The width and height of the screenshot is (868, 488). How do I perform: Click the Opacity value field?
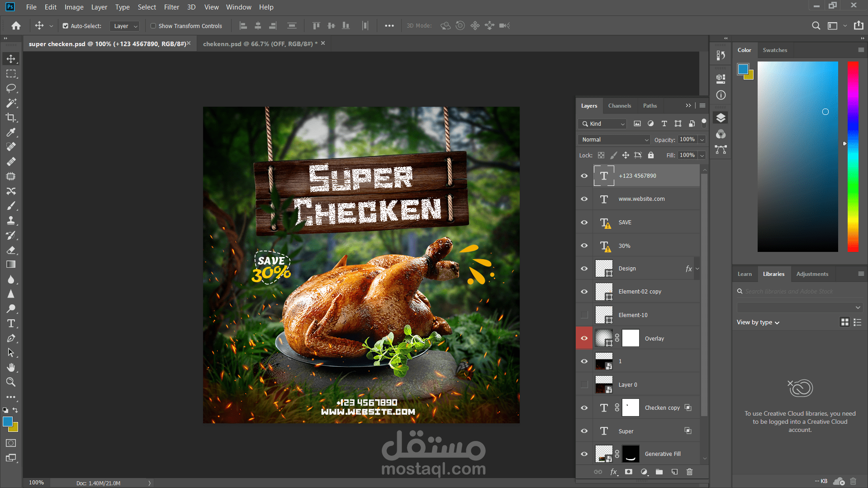(687, 140)
